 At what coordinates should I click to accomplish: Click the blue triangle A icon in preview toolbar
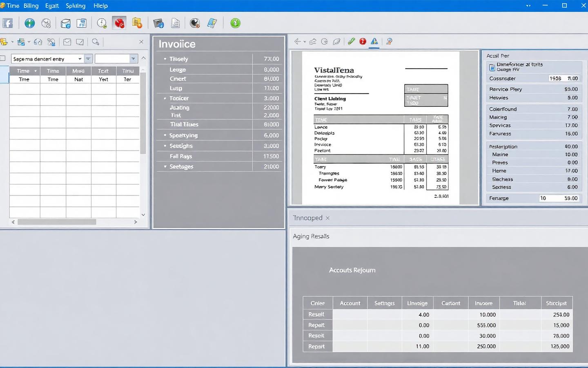pos(374,41)
